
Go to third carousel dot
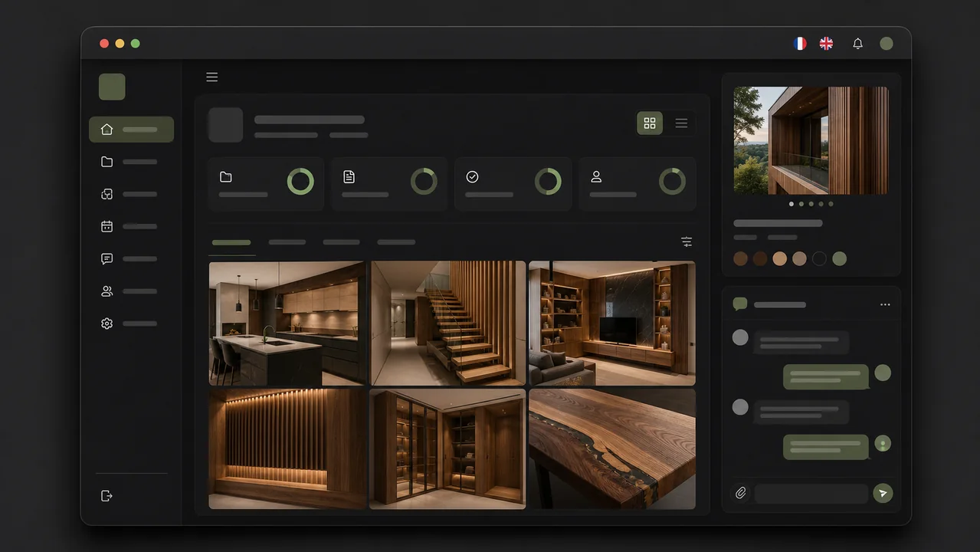(811, 204)
